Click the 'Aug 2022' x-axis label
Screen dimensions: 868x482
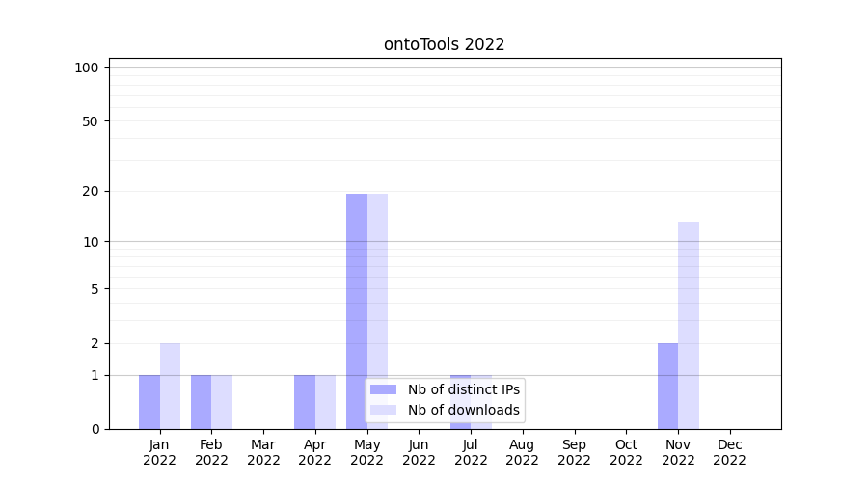tap(522, 452)
